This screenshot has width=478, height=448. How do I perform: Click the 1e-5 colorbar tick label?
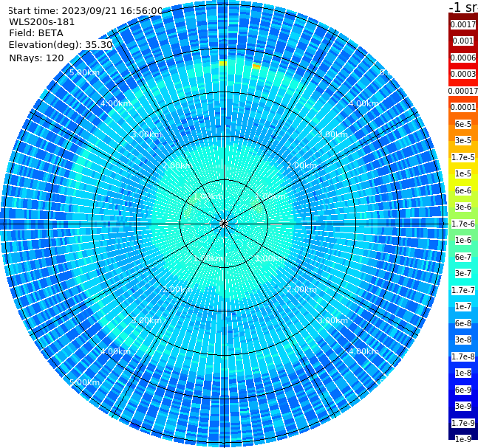click(x=463, y=173)
